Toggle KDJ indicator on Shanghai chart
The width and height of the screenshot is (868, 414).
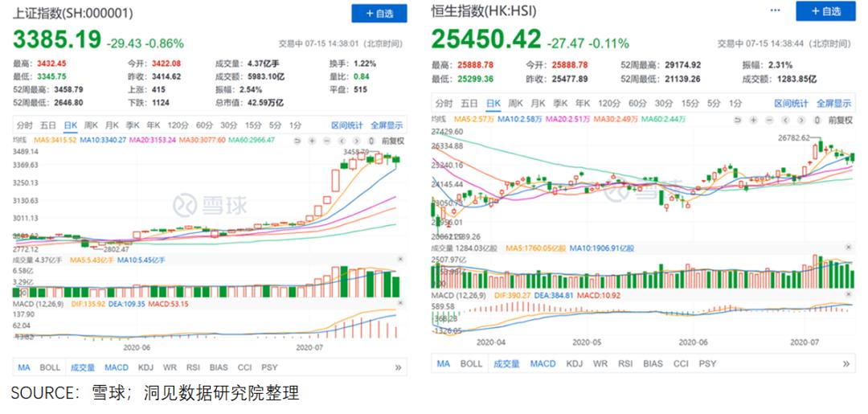[x=145, y=367]
